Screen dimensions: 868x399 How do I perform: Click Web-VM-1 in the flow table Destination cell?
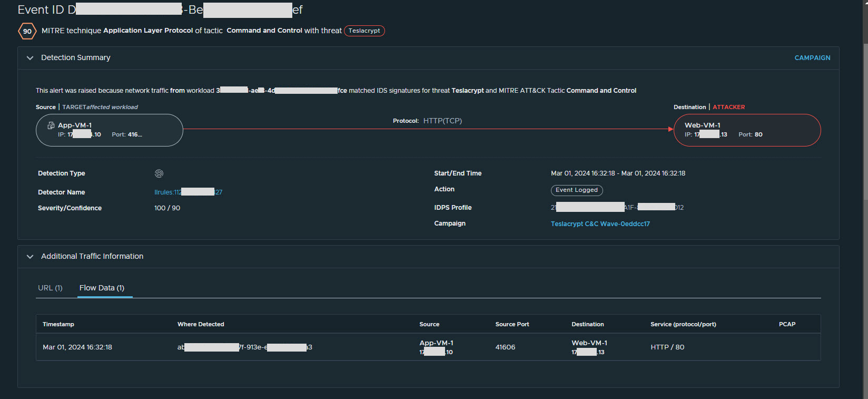[x=589, y=343]
